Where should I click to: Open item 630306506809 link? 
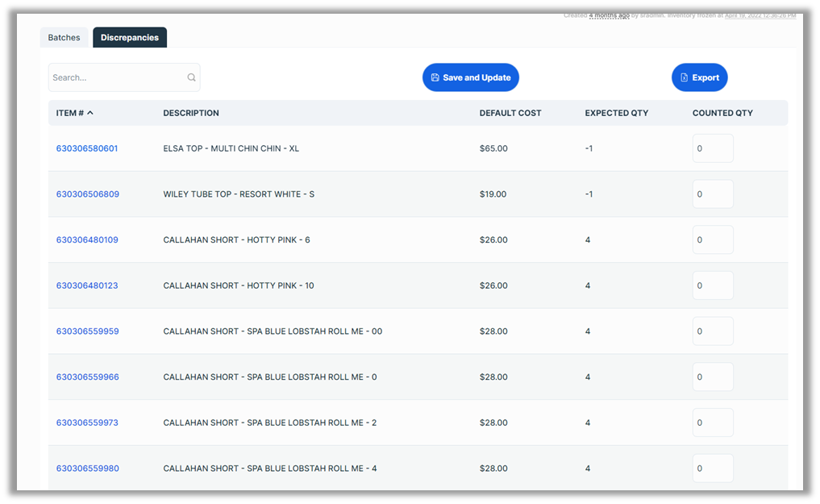[87, 194]
